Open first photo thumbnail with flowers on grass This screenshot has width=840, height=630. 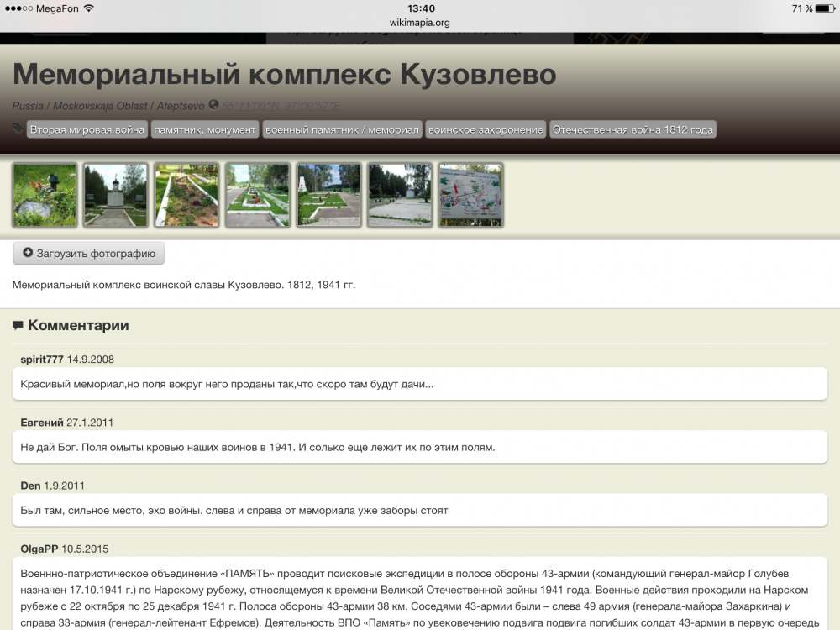click(x=45, y=195)
